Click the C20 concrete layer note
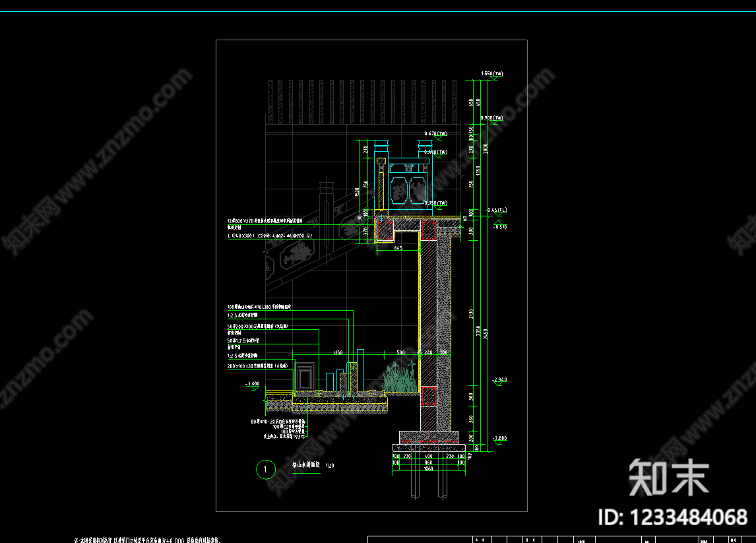The image size is (756, 543). [289, 427]
